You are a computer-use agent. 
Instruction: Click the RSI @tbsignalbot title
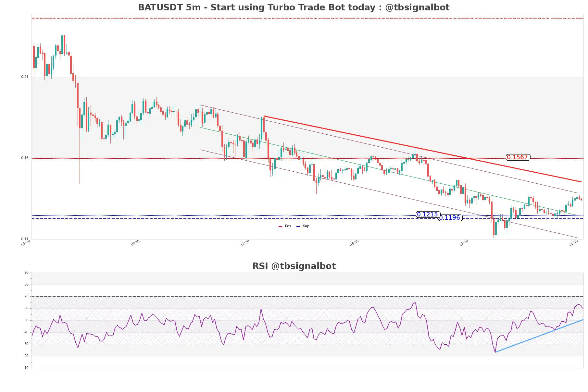[294, 266]
